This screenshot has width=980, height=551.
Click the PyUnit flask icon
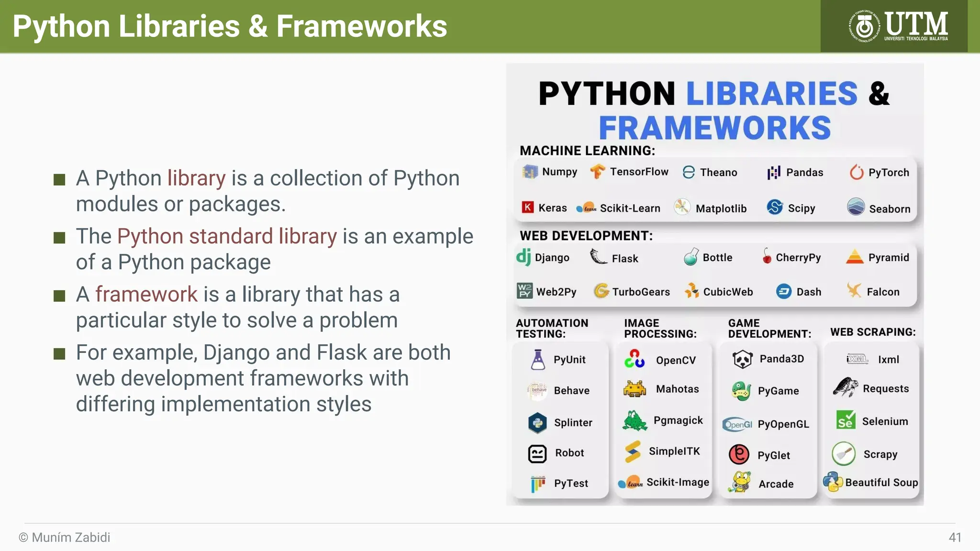coord(538,360)
